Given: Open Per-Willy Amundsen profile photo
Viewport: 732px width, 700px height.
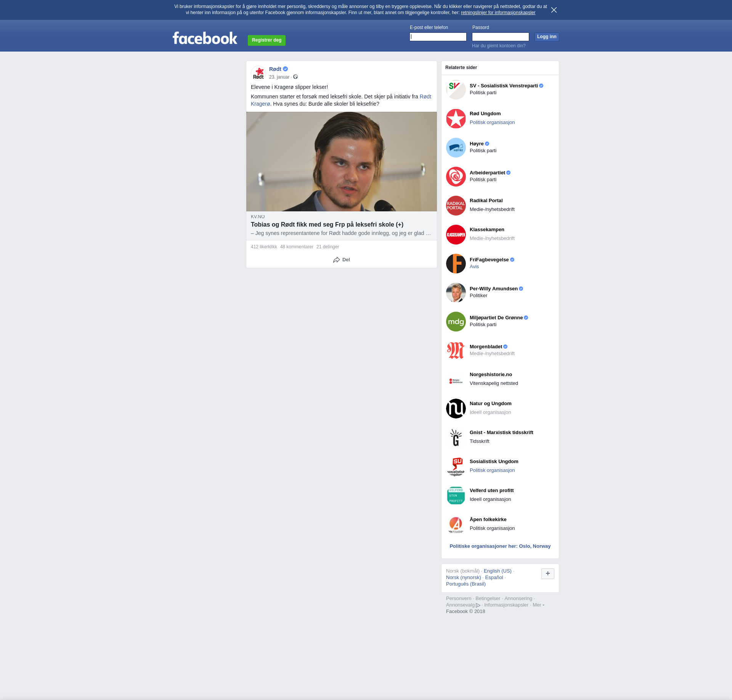Looking at the screenshot, I should [456, 293].
